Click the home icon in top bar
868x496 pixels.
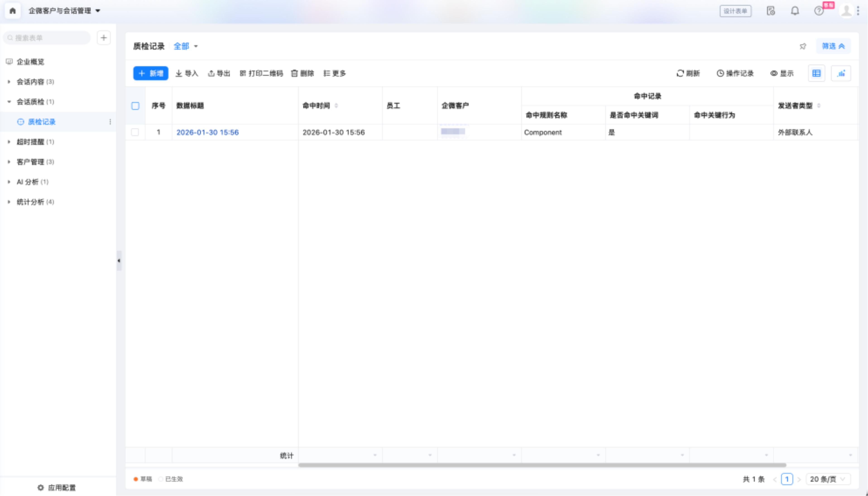click(x=13, y=11)
